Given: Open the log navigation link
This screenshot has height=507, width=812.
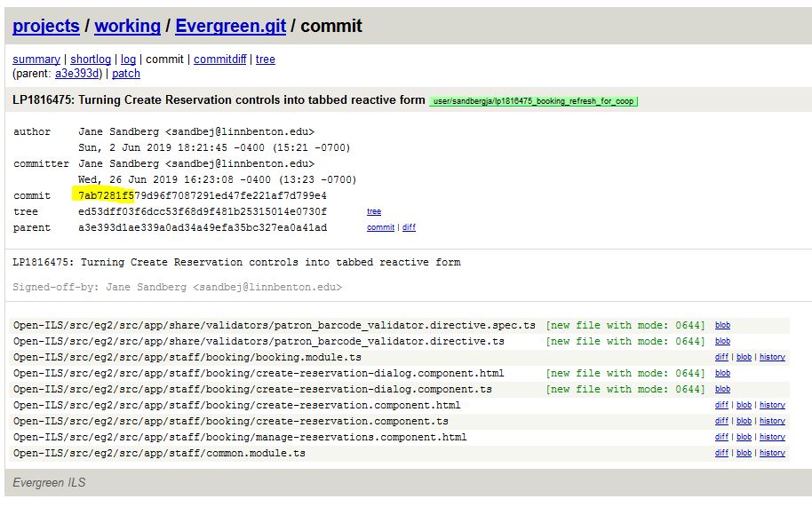Looking at the screenshot, I should (x=128, y=59).
